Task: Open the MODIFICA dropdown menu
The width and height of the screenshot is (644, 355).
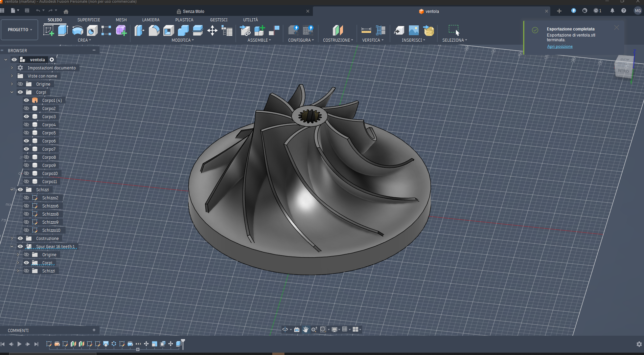Action: (183, 40)
